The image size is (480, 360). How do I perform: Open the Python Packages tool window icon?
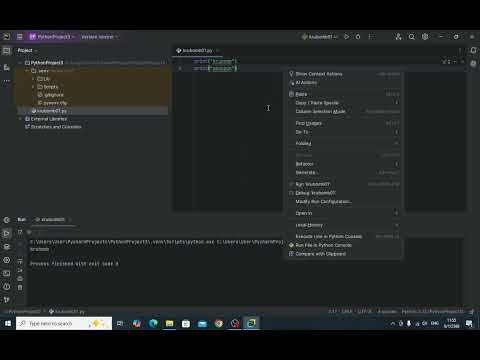(7, 247)
